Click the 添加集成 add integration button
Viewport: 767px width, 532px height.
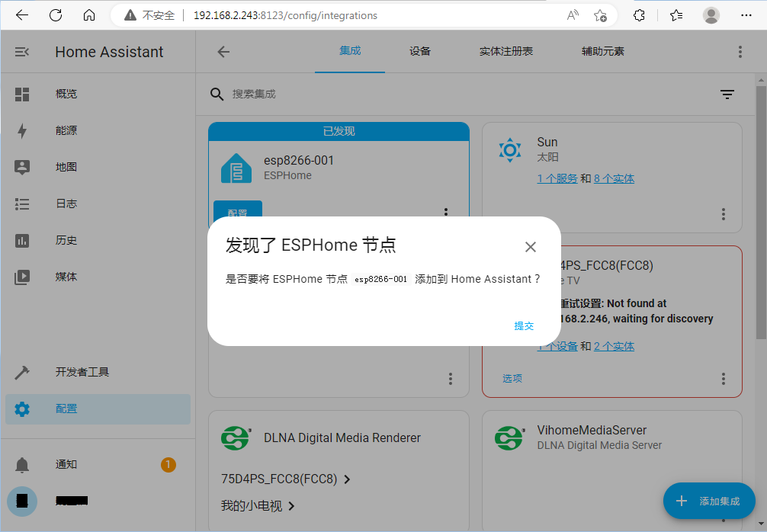709,501
